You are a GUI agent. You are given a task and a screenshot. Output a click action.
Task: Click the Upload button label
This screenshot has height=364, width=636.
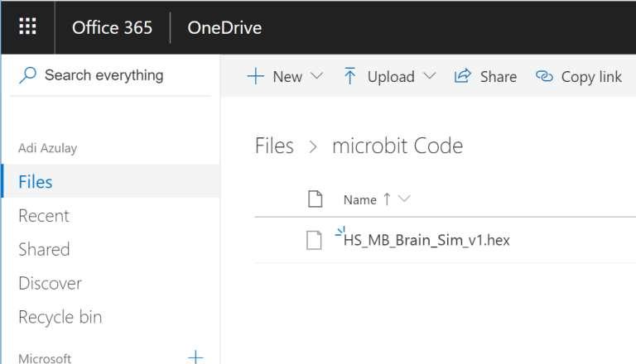(391, 77)
